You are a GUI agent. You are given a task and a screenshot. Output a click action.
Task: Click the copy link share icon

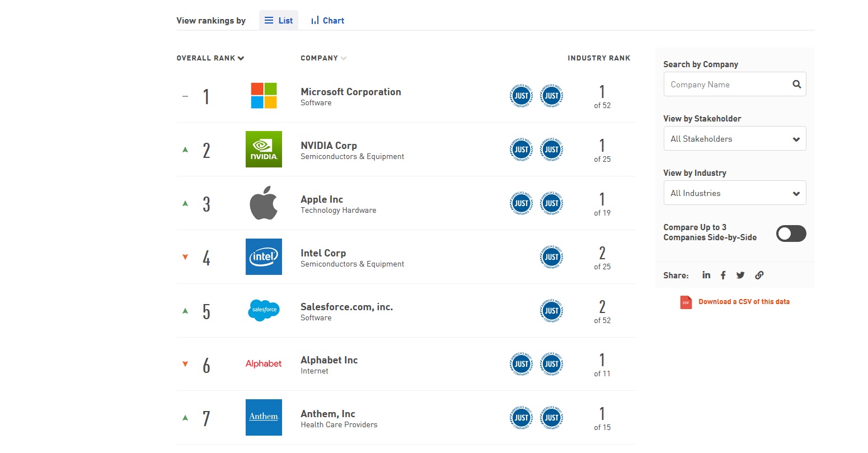click(759, 275)
